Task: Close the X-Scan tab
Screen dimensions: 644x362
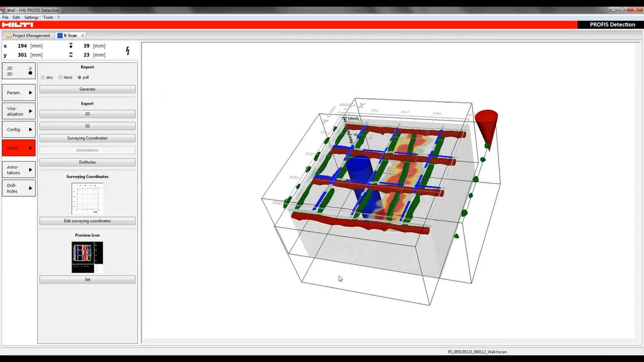Action: tap(83, 36)
